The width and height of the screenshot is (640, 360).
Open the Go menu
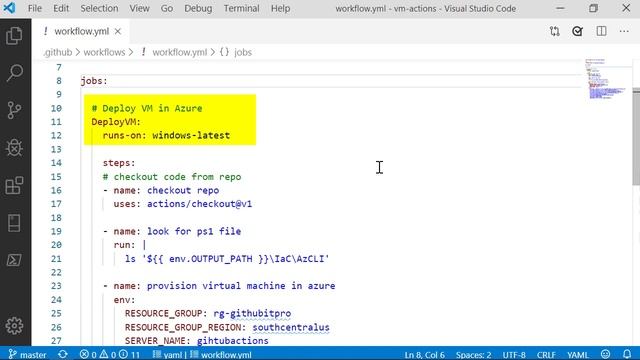[x=167, y=8]
